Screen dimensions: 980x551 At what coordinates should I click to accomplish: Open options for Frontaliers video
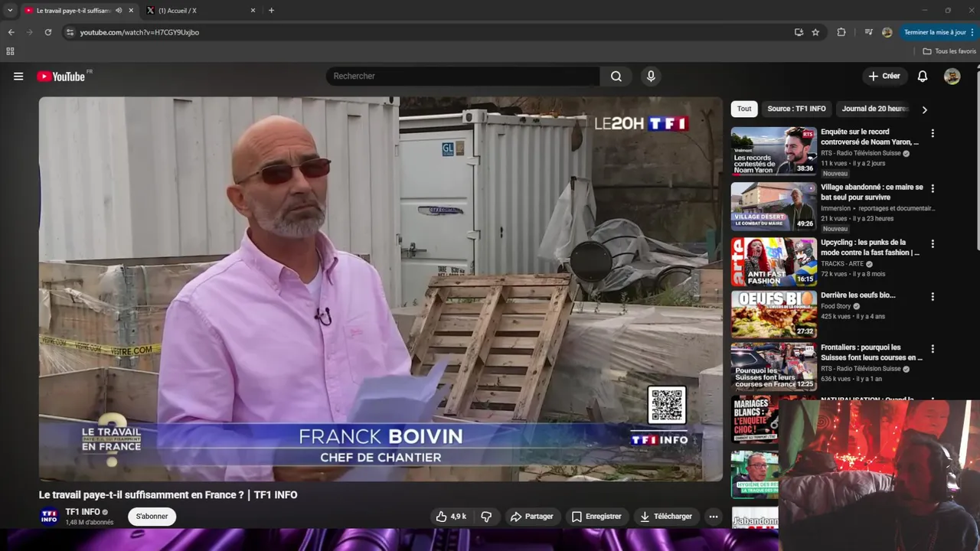tap(932, 349)
